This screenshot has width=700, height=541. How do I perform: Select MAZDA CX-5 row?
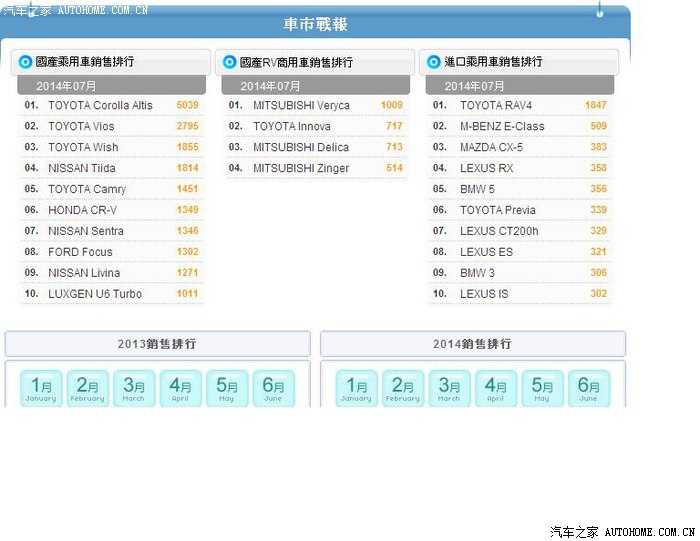coord(520,147)
